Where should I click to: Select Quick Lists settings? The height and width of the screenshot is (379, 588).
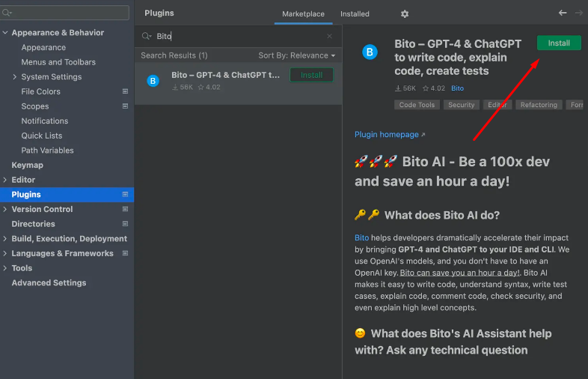(42, 136)
